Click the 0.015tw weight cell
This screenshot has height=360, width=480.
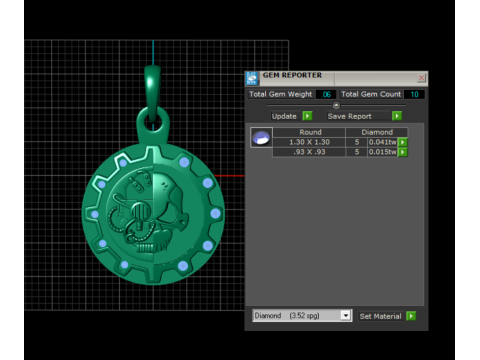pos(382,152)
